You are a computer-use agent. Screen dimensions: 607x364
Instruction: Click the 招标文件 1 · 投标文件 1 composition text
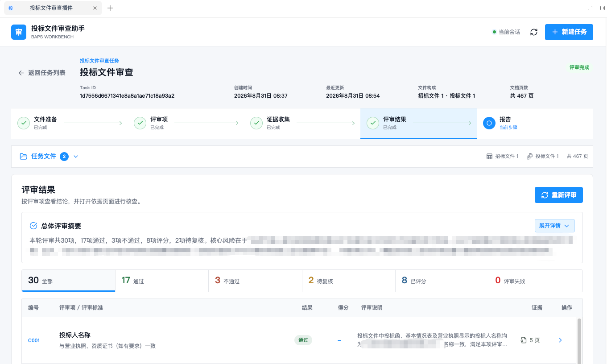coord(446,96)
